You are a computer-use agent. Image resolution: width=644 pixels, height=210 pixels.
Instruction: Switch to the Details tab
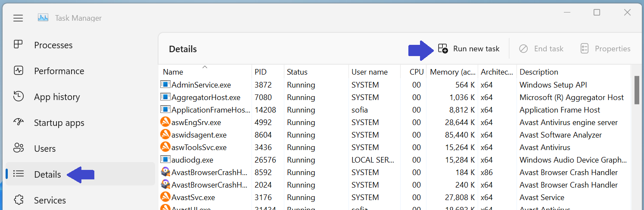coord(47,174)
